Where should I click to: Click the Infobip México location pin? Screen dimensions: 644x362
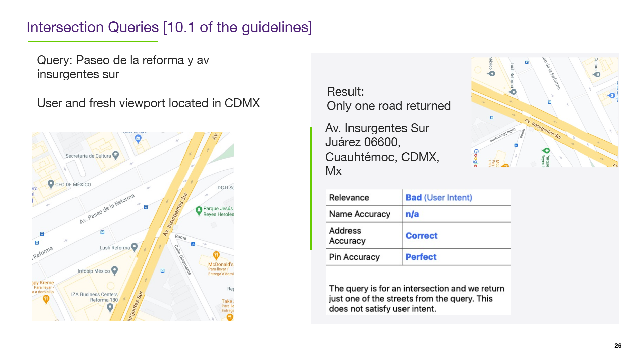pyautogui.click(x=114, y=270)
